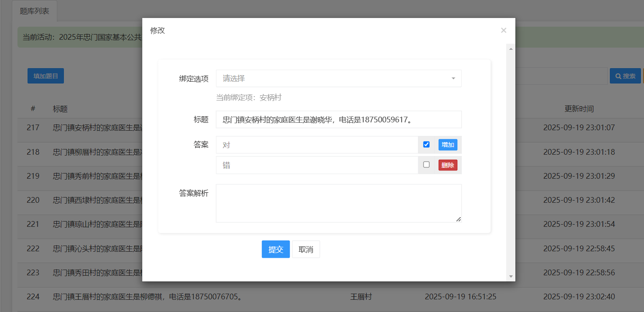Click 删除 to remove the 错 answer
The width and height of the screenshot is (644, 312).
coord(448,165)
